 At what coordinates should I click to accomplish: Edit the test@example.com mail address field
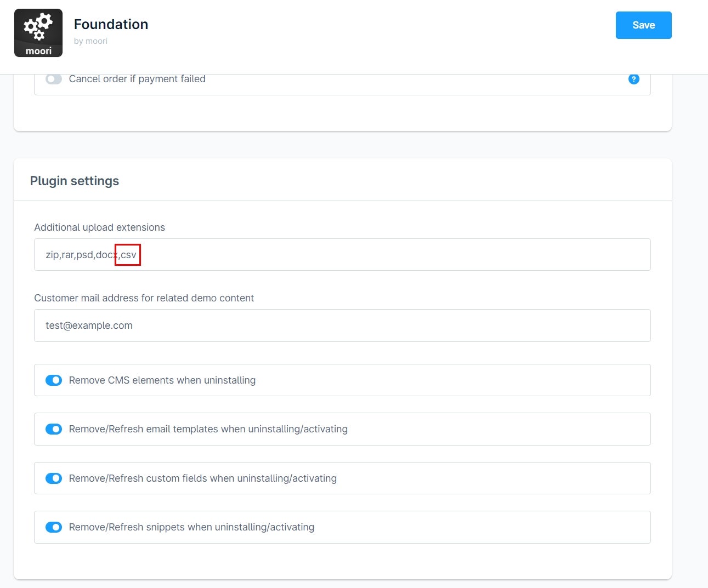342,326
